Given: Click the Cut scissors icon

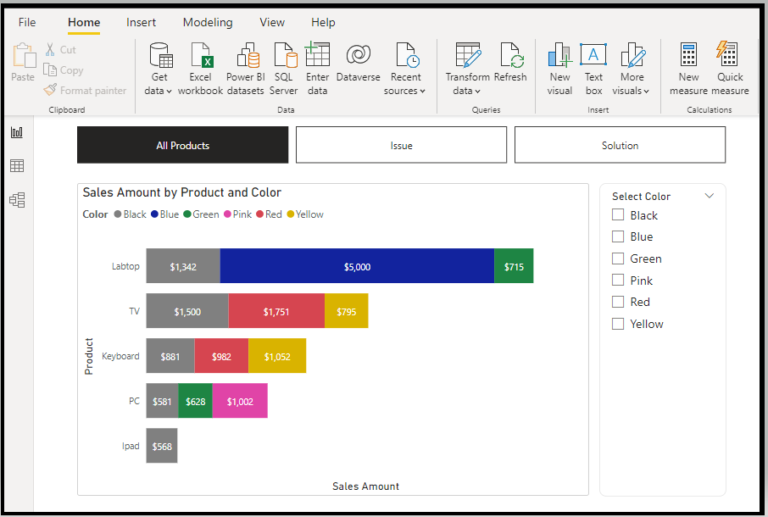Looking at the screenshot, I should coord(50,49).
